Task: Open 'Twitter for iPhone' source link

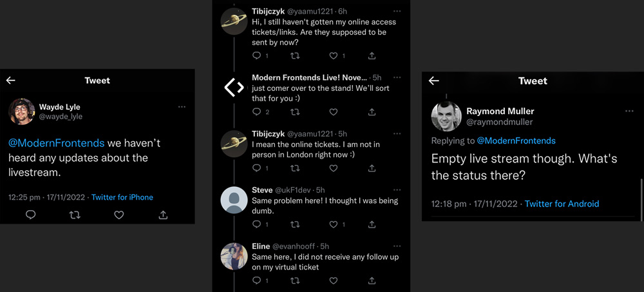Action: [x=122, y=197]
